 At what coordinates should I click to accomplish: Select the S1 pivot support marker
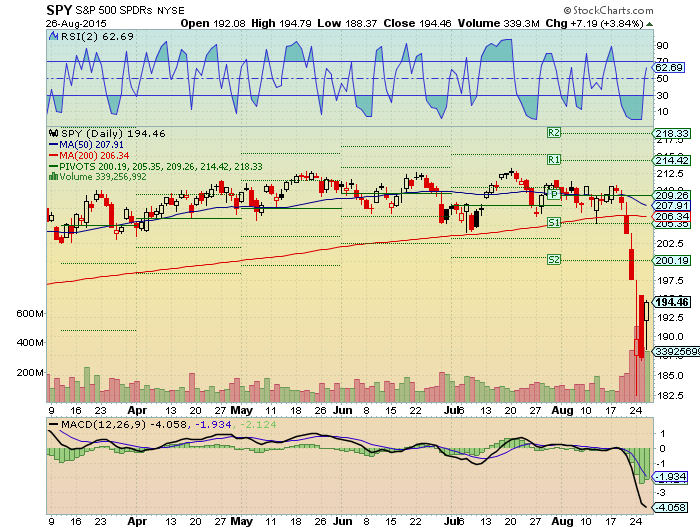(x=554, y=222)
